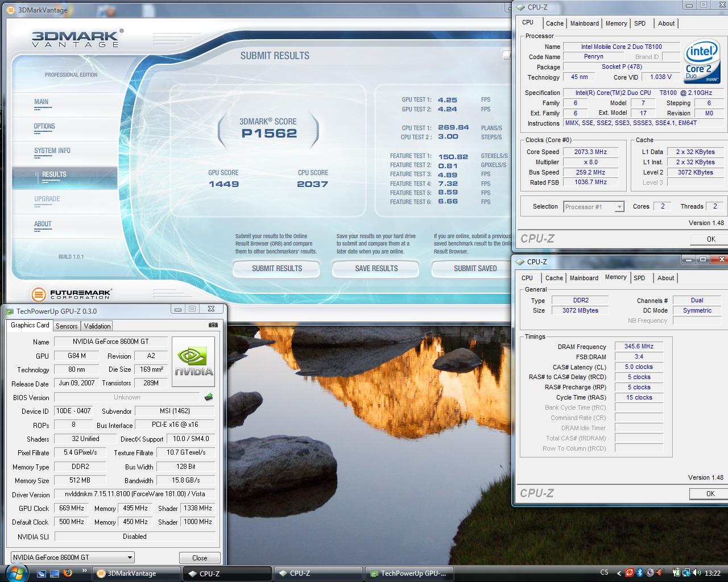The width and height of the screenshot is (728, 582).
Task: Switch to GPU-Z Sensors tab
Action: (x=67, y=326)
